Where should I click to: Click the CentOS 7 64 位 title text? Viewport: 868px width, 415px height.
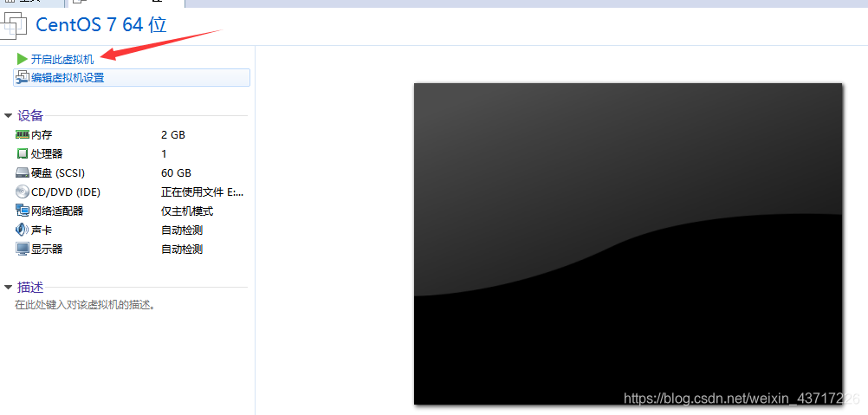(x=101, y=25)
